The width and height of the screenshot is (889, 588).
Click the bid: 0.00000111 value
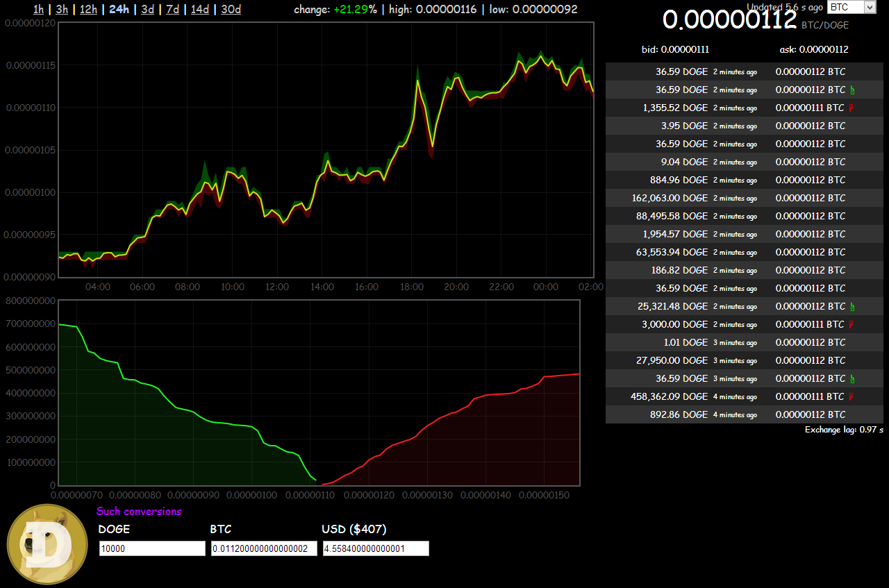click(x=675, y=49)
